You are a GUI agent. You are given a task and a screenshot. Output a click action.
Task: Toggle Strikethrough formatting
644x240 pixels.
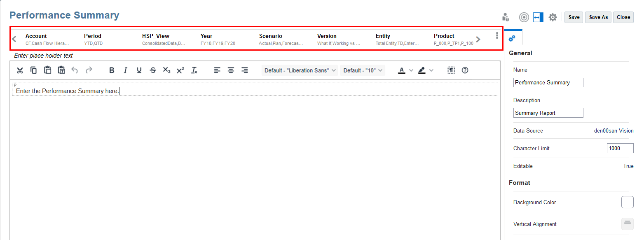153,70
